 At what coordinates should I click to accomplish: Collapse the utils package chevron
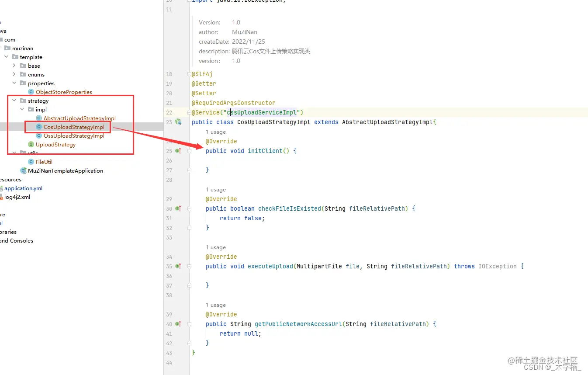[x=14, y=153]
